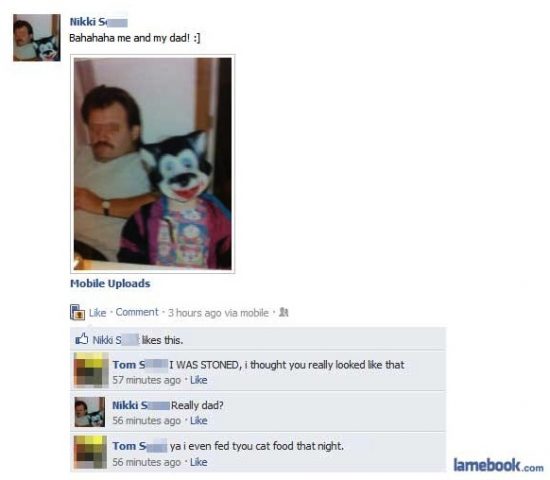
Task: Click the friends audience icon beside via mobile
Action: coord(283,312)
